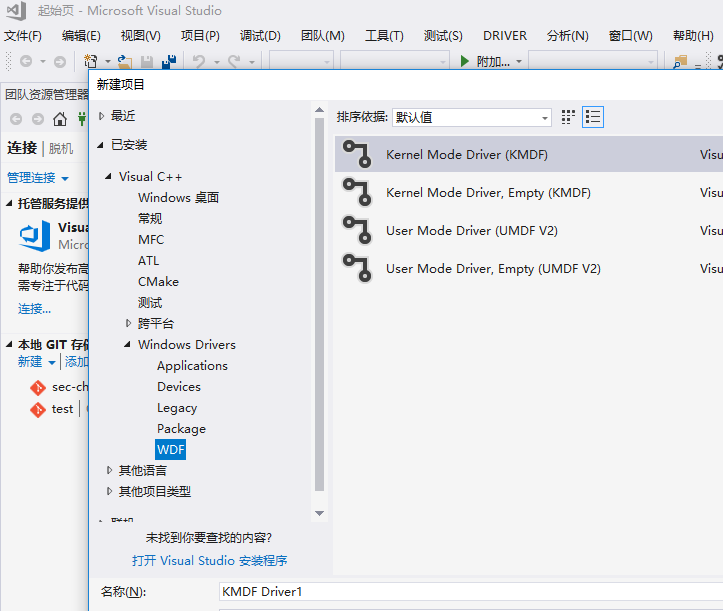This screenshot has width=723, height=611.
Task: Click the tree scrollbar down arrow
Action: tap(319, 513)
